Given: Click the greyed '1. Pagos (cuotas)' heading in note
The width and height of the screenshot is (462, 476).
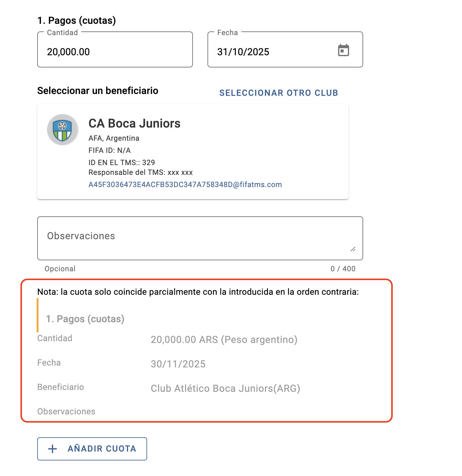Looking at the screenshot, I should click(x=85, y=319).
